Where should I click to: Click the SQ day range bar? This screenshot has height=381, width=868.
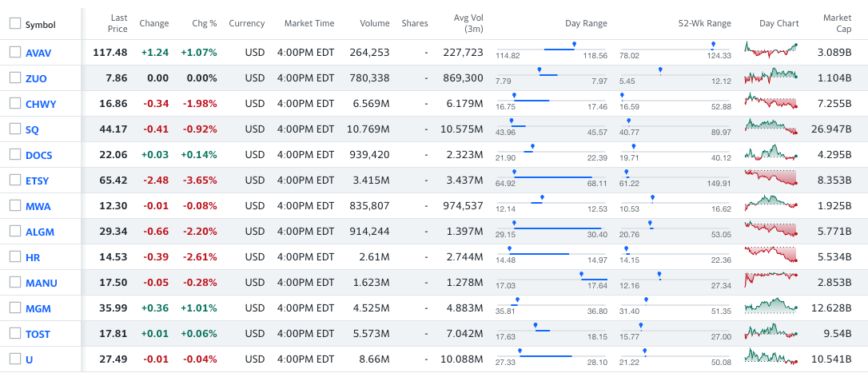pos(552,126)
